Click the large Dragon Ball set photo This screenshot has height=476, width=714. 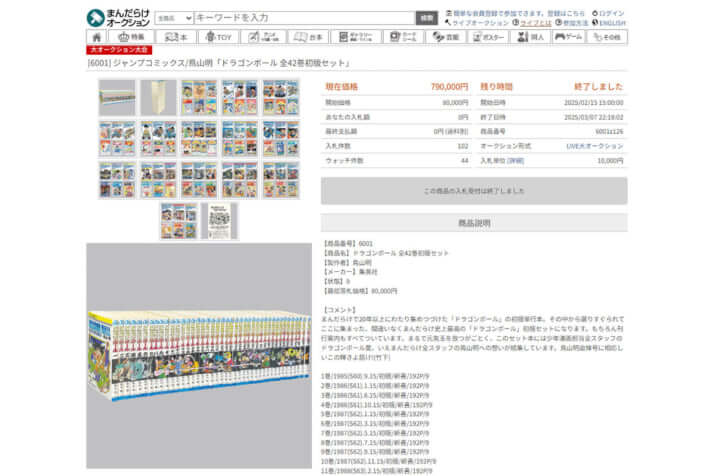[x=199, y=355]
